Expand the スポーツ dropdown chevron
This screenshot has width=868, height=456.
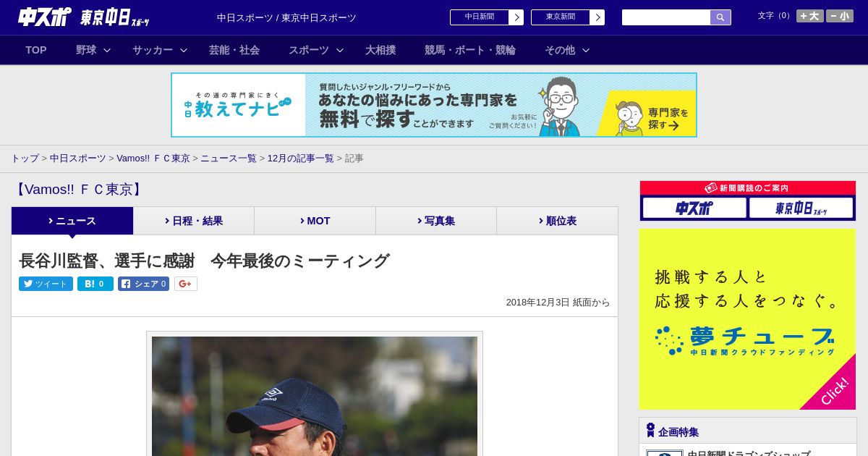(x=340, y=51)
